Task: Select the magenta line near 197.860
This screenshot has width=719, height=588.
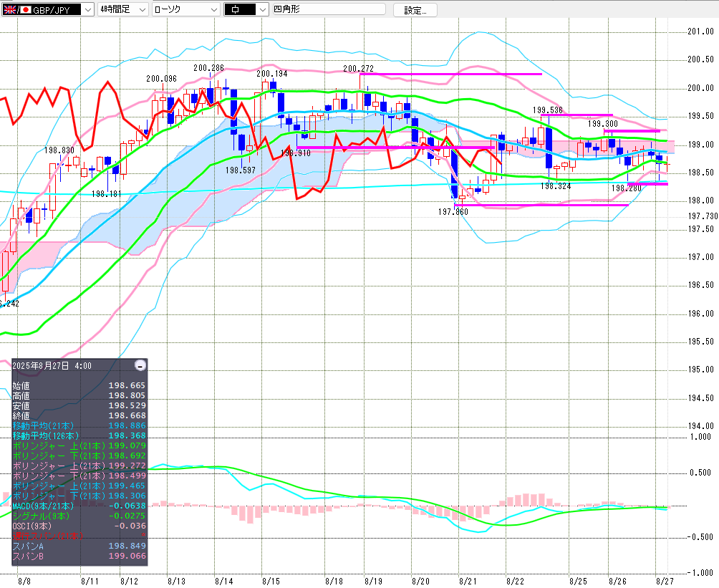Action: [541, 205]
